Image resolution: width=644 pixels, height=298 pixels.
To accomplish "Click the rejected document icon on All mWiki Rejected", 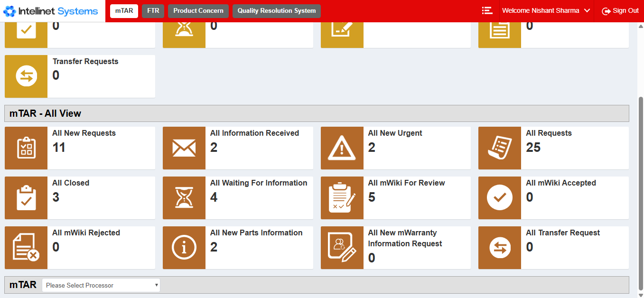I will point(26,247).
